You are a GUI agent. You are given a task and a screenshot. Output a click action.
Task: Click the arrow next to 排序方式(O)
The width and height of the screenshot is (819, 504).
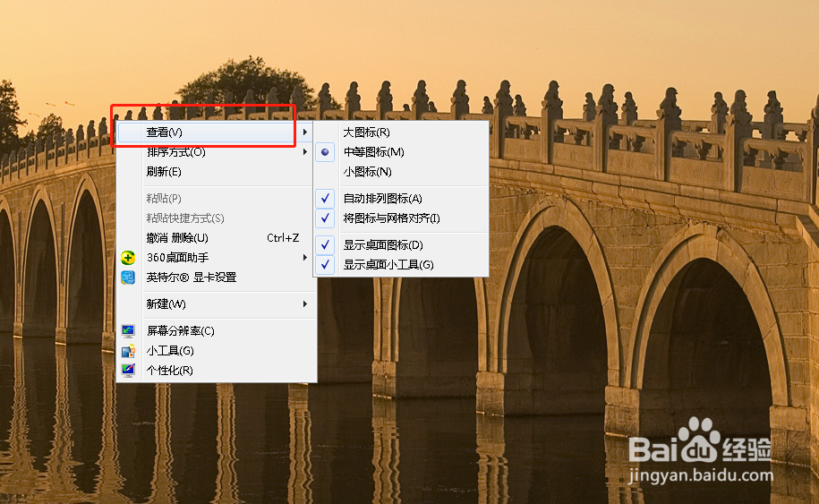305,152
